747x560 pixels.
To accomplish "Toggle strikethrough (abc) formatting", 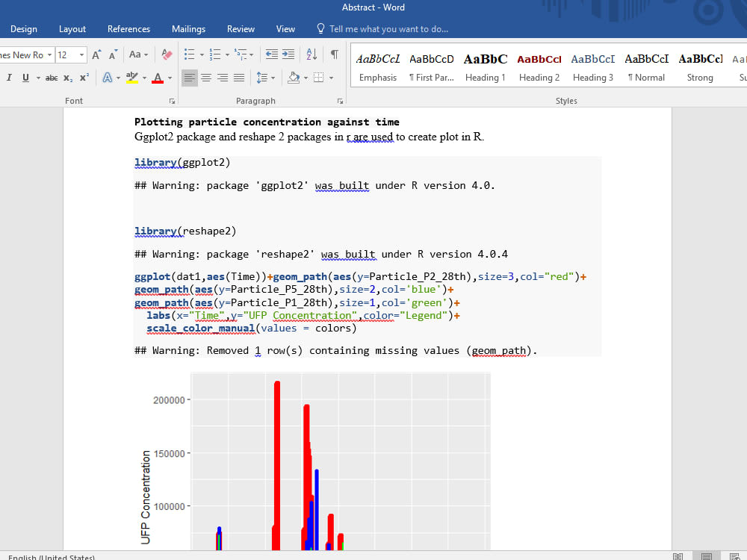I will (x=52, y=78).
